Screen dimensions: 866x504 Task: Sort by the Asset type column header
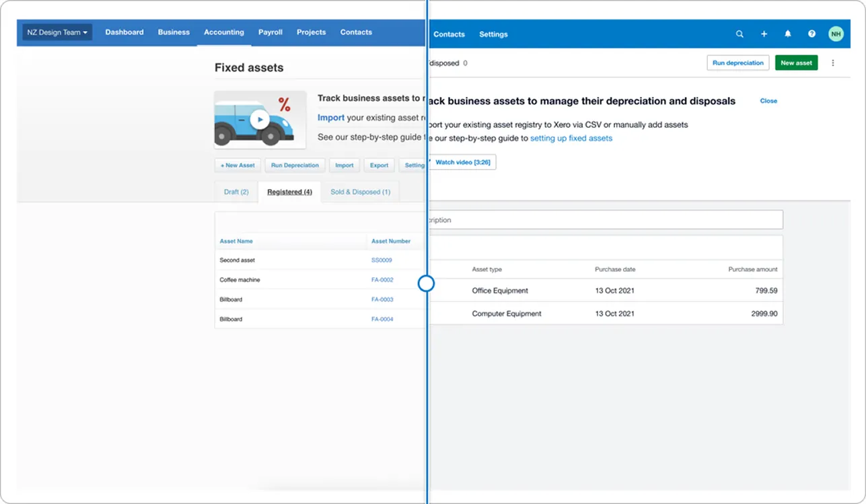coord(487,269)
